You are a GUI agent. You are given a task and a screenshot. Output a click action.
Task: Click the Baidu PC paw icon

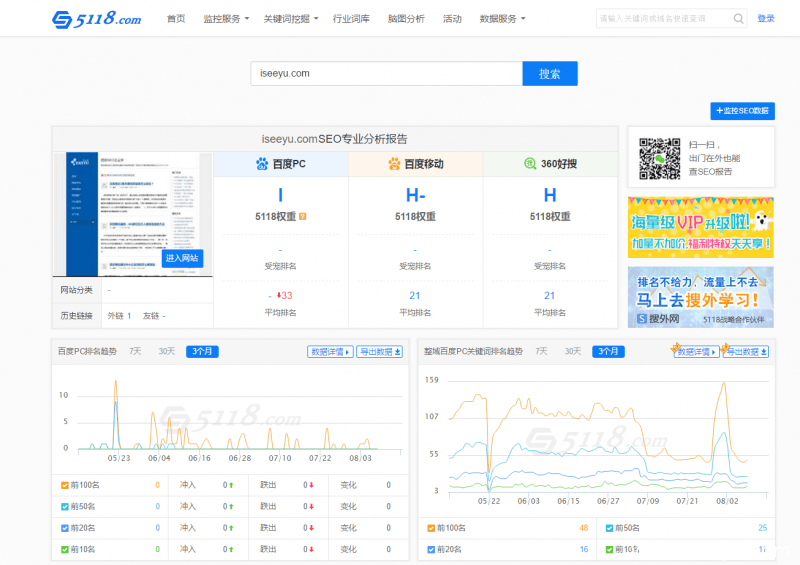[262, 164]
